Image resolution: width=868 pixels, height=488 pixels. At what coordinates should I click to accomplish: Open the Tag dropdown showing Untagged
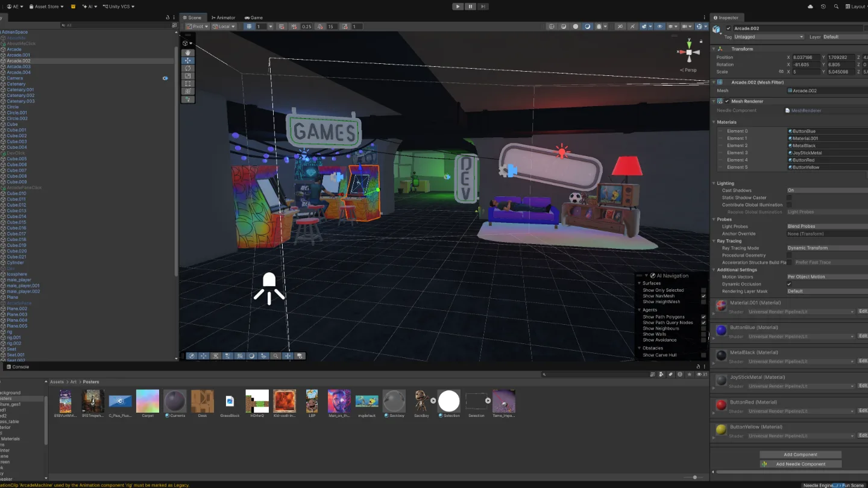click(x=769, y=37)
